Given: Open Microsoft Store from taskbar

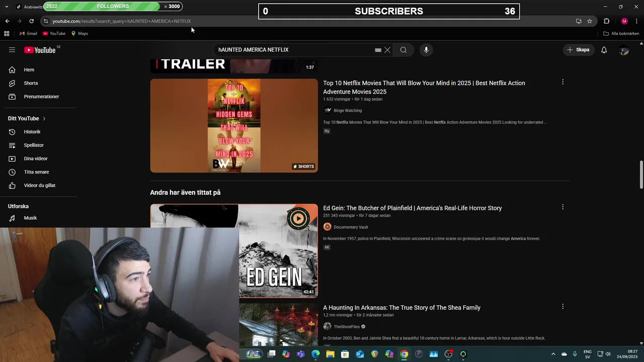Looking at the screenshot, I should point(345,354).
